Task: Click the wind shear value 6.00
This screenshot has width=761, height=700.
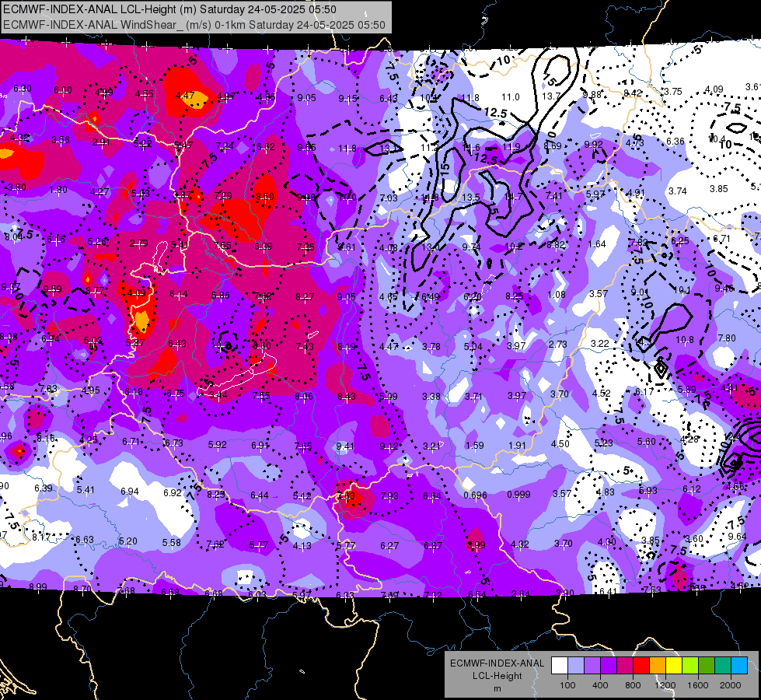Action: [63, 90]
